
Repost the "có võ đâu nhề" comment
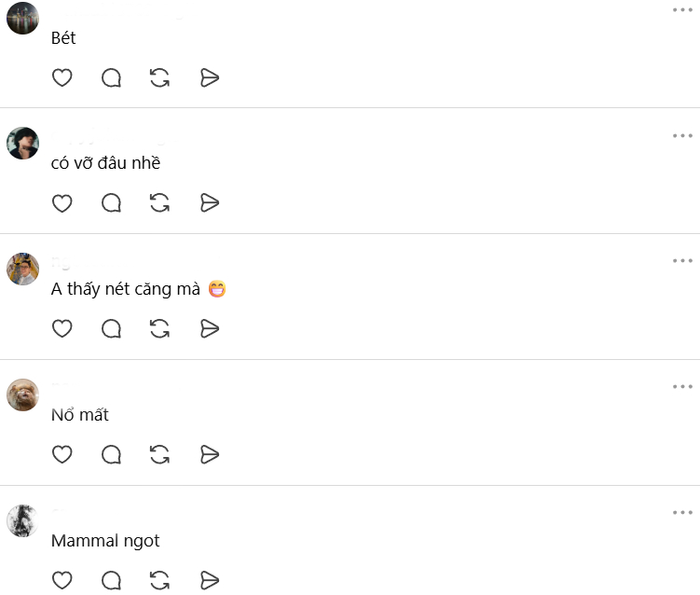[159, 202]
